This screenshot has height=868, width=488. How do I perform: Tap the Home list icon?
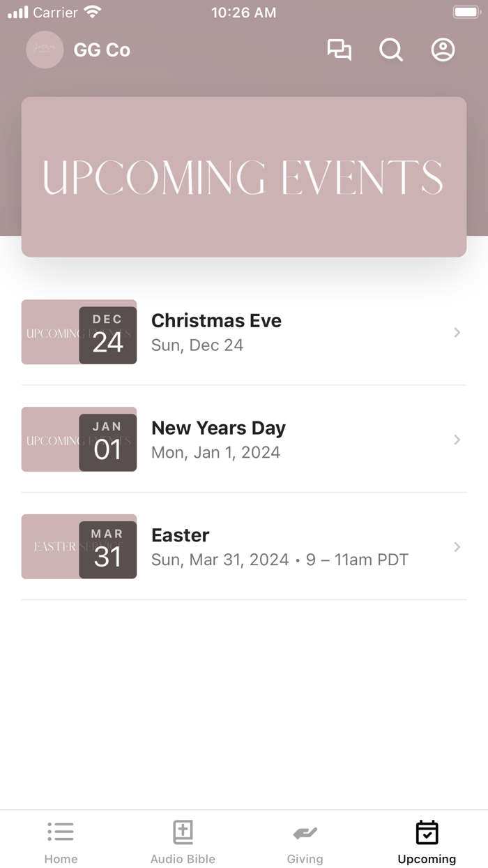pos(61,832)
